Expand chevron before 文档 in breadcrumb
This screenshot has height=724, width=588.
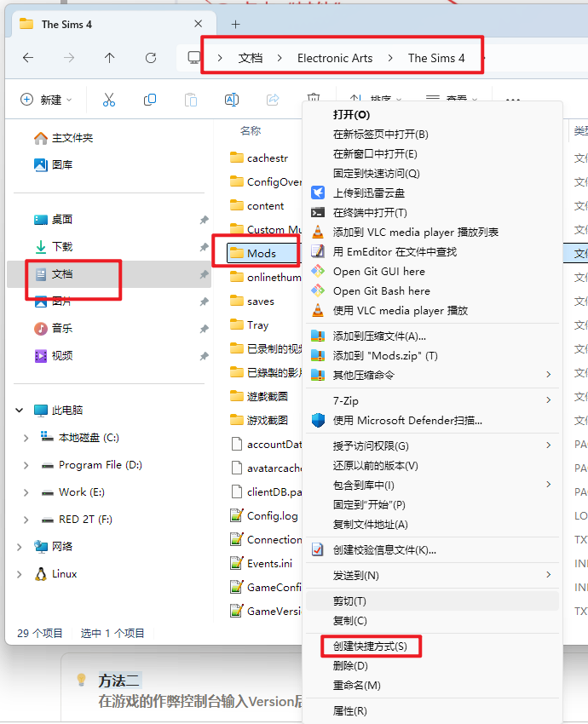(x=220, y=58)
